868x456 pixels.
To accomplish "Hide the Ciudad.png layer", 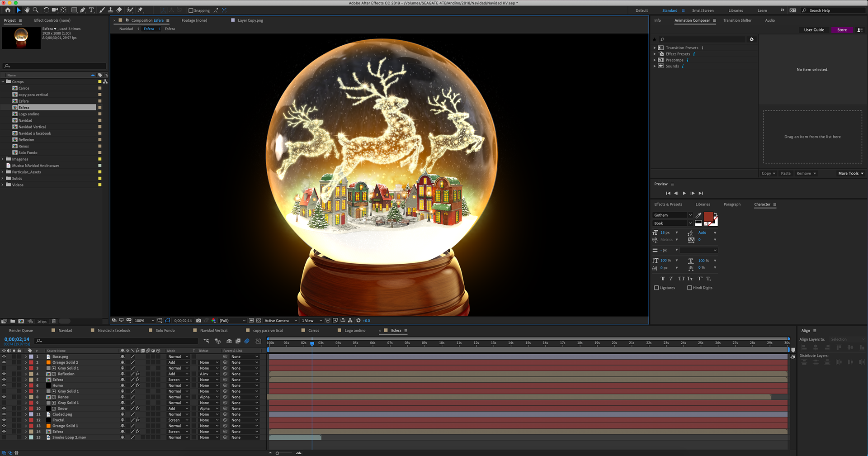I will tap(4, 414).
